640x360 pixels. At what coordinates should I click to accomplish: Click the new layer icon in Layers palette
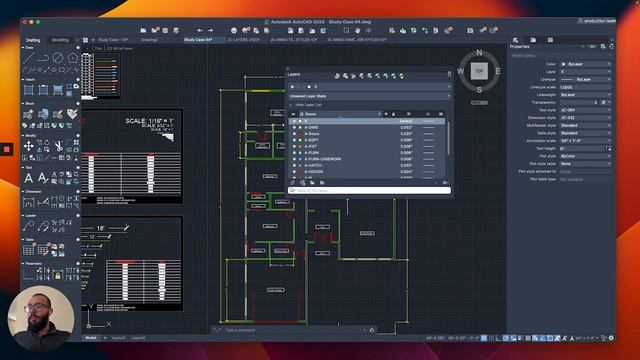[293, 183]
